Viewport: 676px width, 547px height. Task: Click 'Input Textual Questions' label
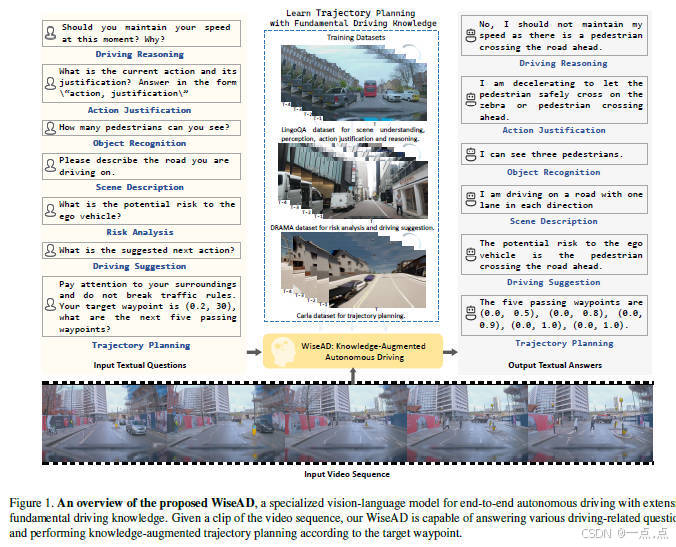(x=140, y=365)
